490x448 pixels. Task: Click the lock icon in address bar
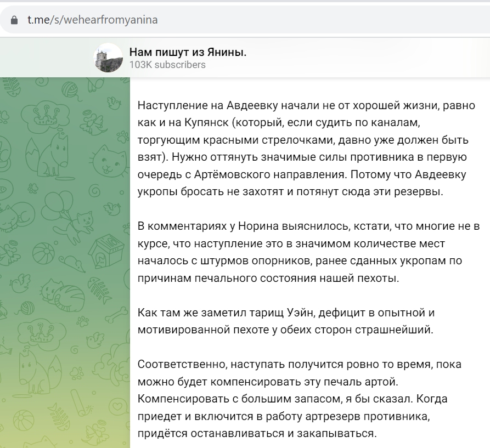click(x=14, y=20)
